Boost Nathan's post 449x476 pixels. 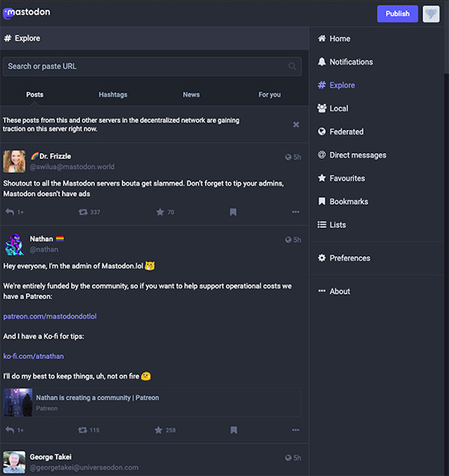88,430
